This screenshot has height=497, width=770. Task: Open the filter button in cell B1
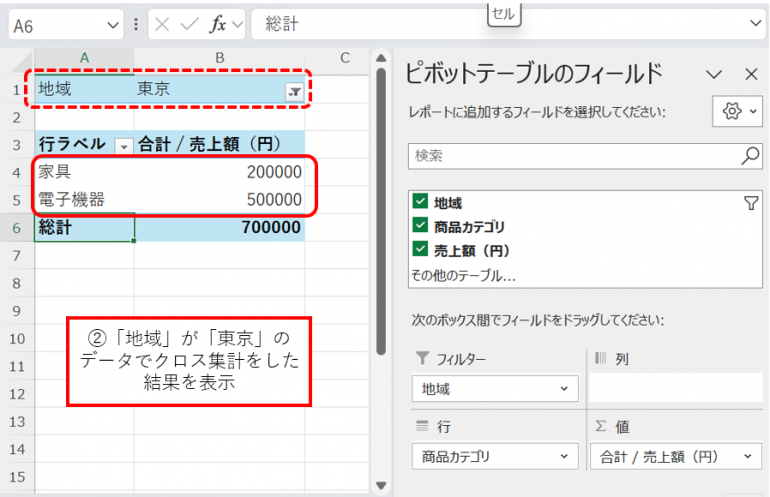click(x=294, y=91)
